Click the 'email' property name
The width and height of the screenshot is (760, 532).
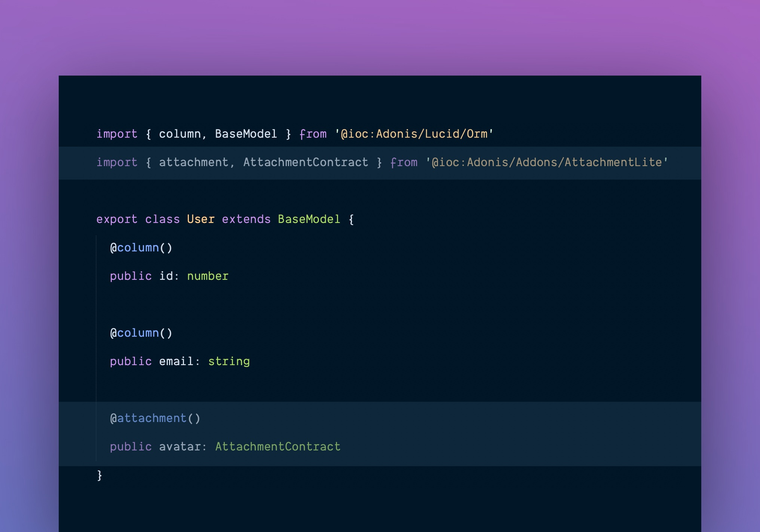[176, 361]
